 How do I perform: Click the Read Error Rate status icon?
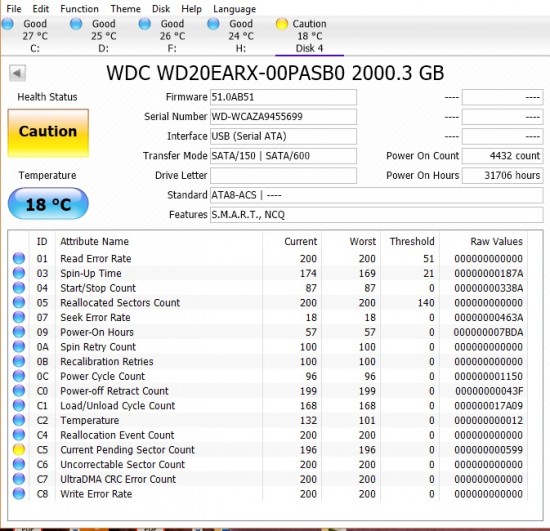tap(19, 258)
